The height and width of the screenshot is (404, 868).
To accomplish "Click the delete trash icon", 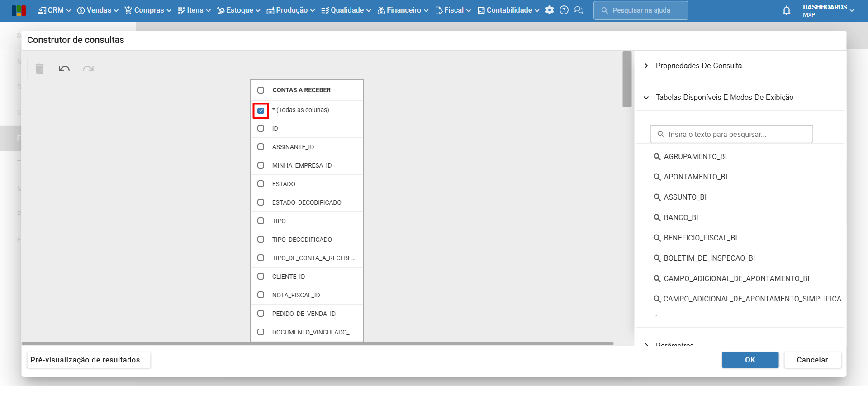I will (x=40, y=69).
